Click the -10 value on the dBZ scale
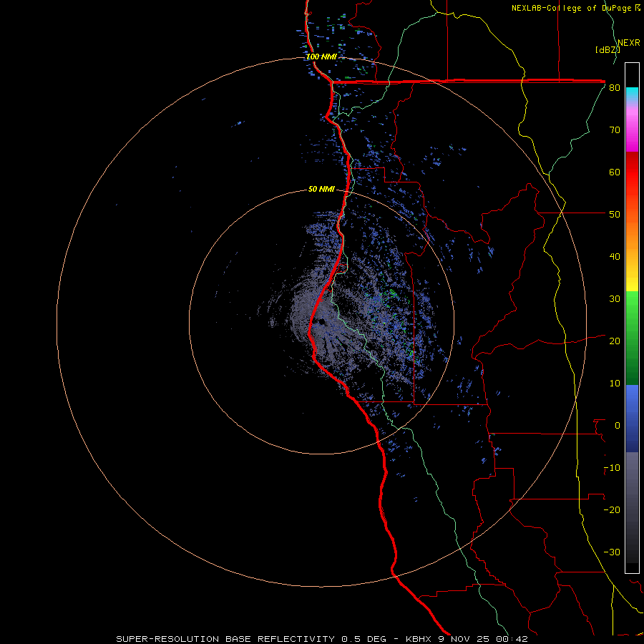The image size is (644, 644). point(612,468)
